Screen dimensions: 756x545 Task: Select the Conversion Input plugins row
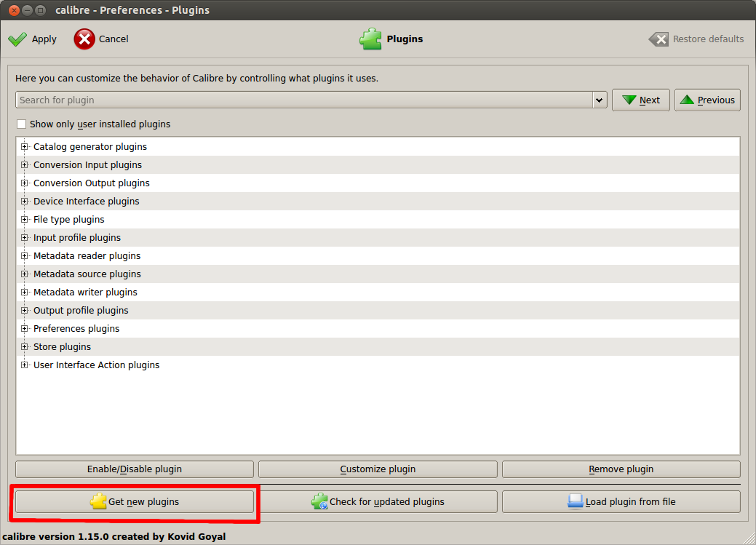click(x=378, y=165)
